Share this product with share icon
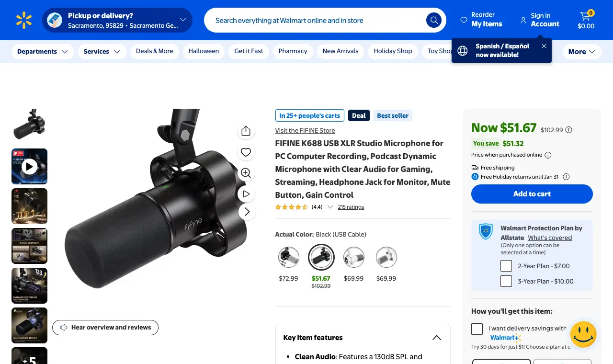This screenshot has height=364, width=613. tap(246, 131)
